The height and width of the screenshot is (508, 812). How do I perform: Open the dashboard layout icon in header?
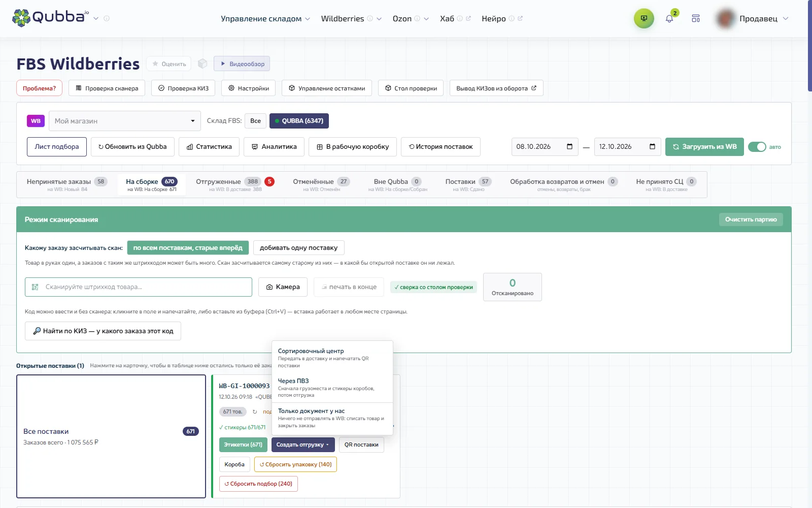(696, 18)
